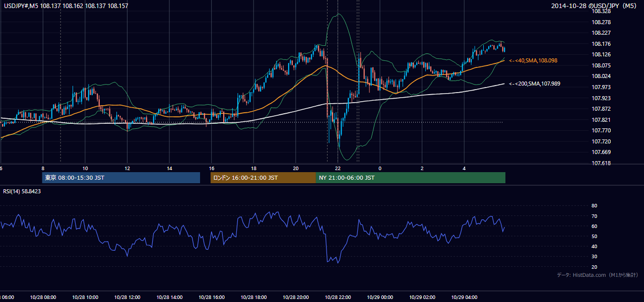Click price axis value 108.278
Screen dimensions: 644x302
tap(601, 22)
